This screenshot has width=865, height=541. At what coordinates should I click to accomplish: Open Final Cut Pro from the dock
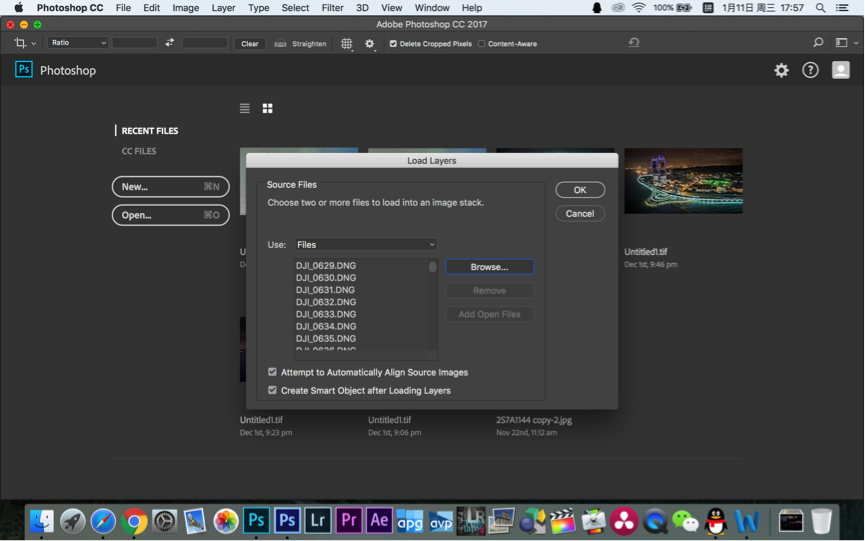563,521
